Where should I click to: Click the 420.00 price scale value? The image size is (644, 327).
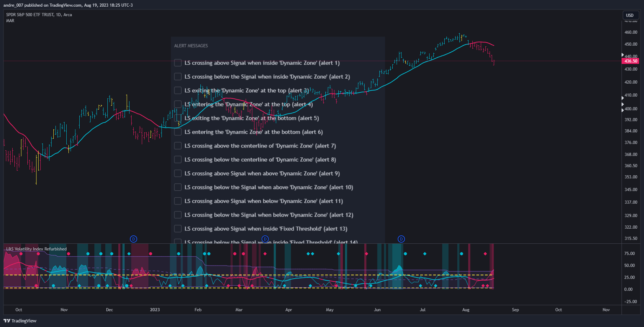(631, 82)
